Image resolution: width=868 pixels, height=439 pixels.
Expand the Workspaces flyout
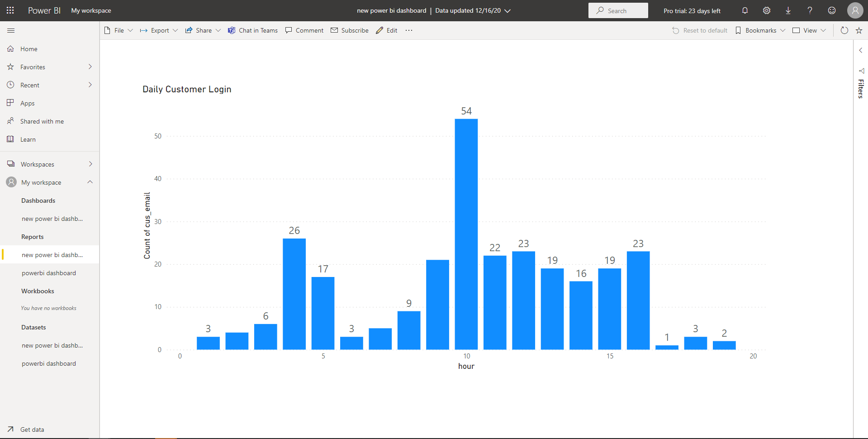click(90, 164)
